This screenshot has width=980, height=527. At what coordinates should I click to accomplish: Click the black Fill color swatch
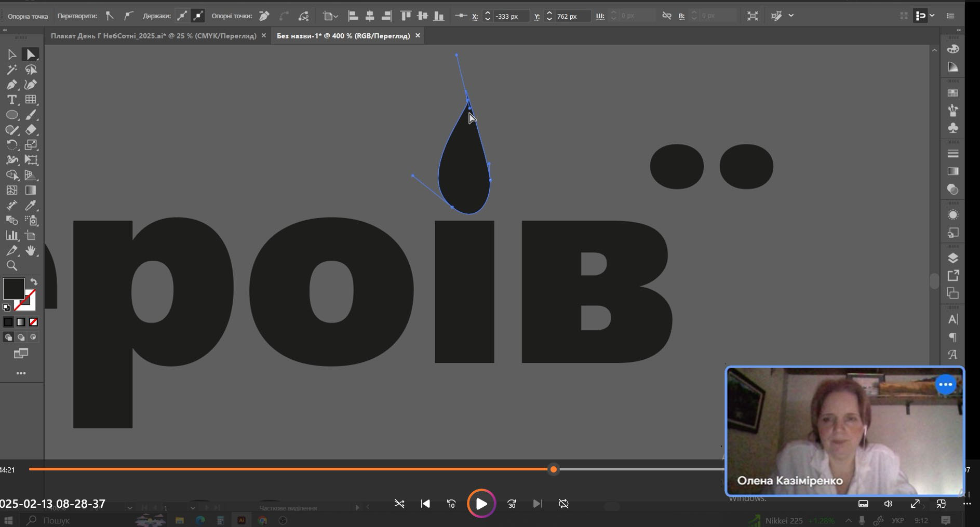(x=14, y=288)
